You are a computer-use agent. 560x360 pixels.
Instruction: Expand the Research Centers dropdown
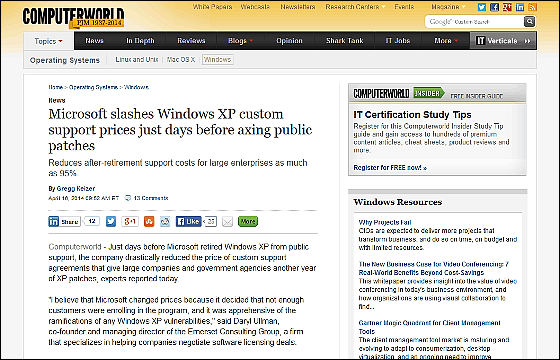(355, 7)
